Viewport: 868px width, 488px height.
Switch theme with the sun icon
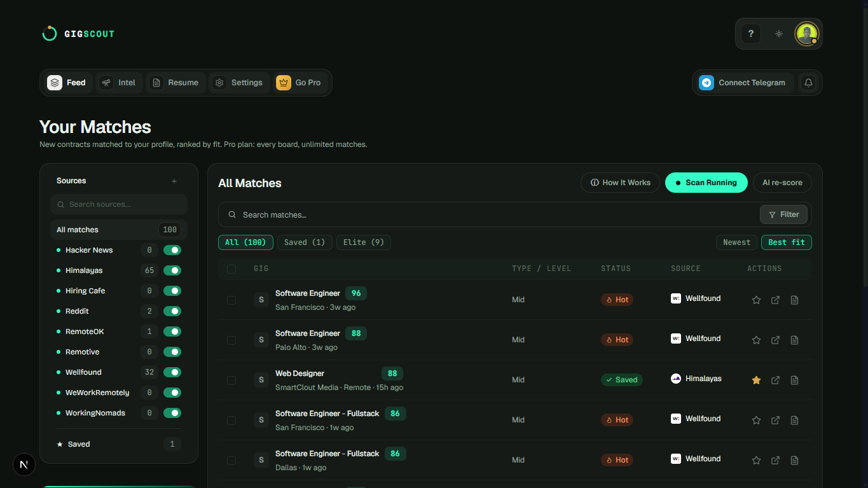[x=779, y=34]
